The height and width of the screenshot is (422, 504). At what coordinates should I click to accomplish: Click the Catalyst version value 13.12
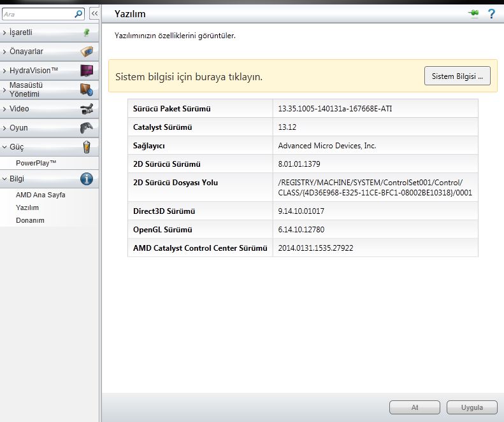[287, 127]
